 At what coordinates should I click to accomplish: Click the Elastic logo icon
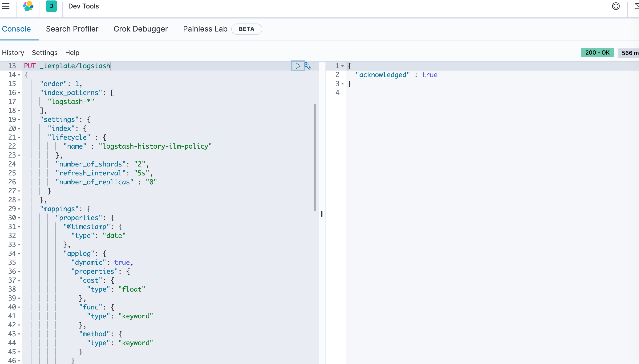28,6
